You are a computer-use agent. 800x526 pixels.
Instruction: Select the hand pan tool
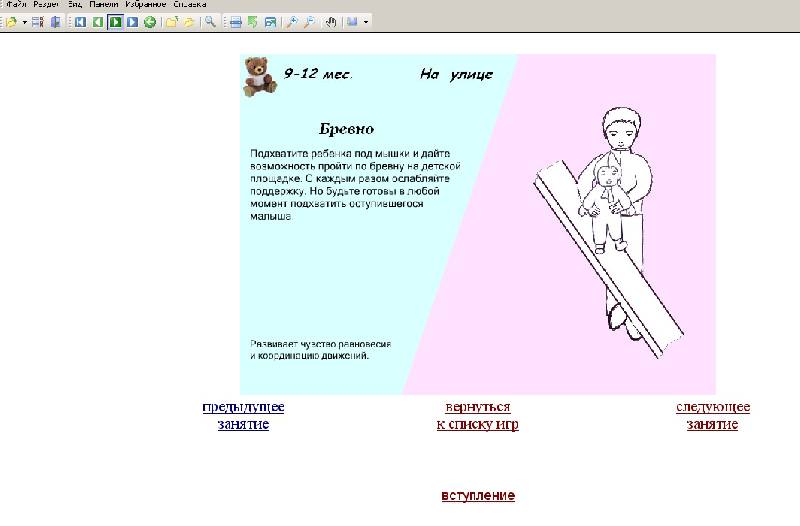click(331, 21)
